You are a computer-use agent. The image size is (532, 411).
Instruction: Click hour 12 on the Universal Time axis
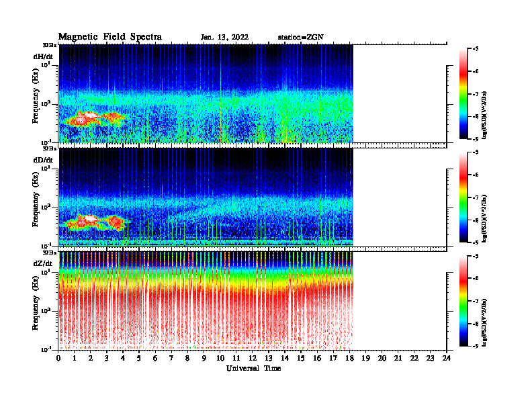coord(253,359)
